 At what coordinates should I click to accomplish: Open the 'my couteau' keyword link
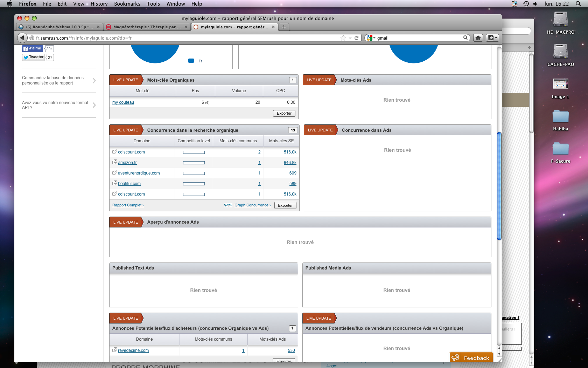(x=123, y=102)
